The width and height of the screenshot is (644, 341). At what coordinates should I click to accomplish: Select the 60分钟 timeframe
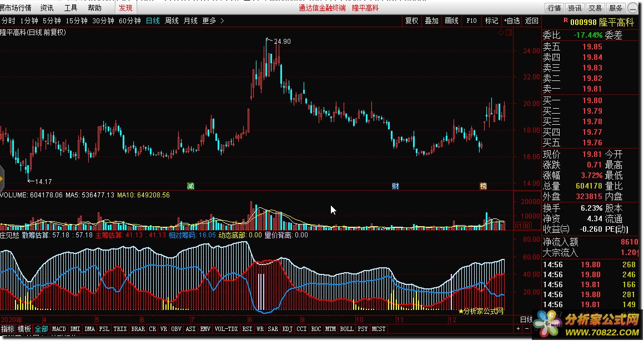[x=130, y=21]
